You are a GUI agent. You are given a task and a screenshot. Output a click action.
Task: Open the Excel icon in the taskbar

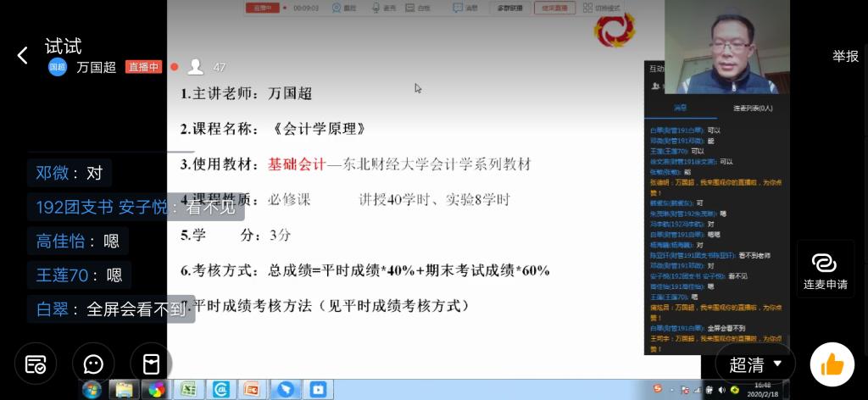coord(188,390)
